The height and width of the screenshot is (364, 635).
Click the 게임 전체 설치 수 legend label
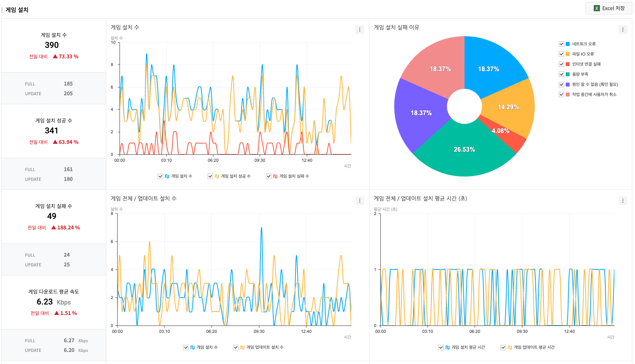pos(207,347)
